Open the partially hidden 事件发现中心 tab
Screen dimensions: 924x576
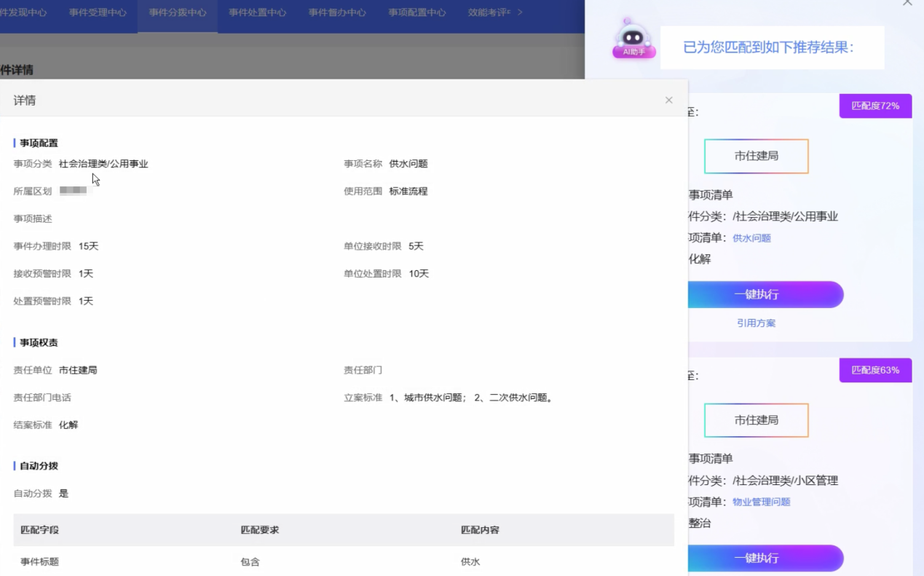click(23, 13)
